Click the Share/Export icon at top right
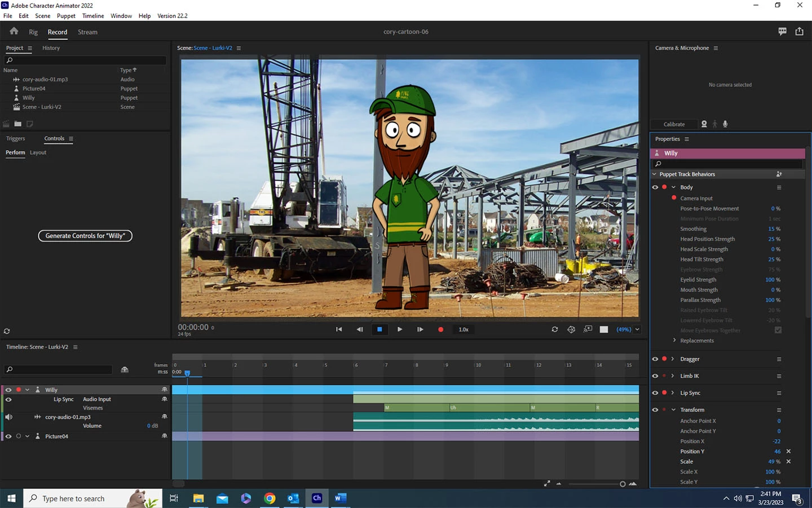This screenshot has width=812, height=508. point(799,32)
